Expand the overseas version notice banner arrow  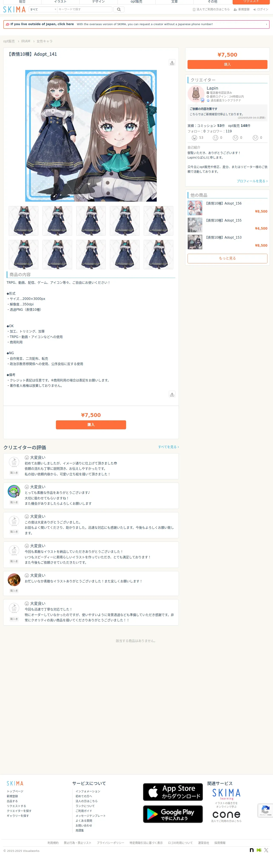266,24
